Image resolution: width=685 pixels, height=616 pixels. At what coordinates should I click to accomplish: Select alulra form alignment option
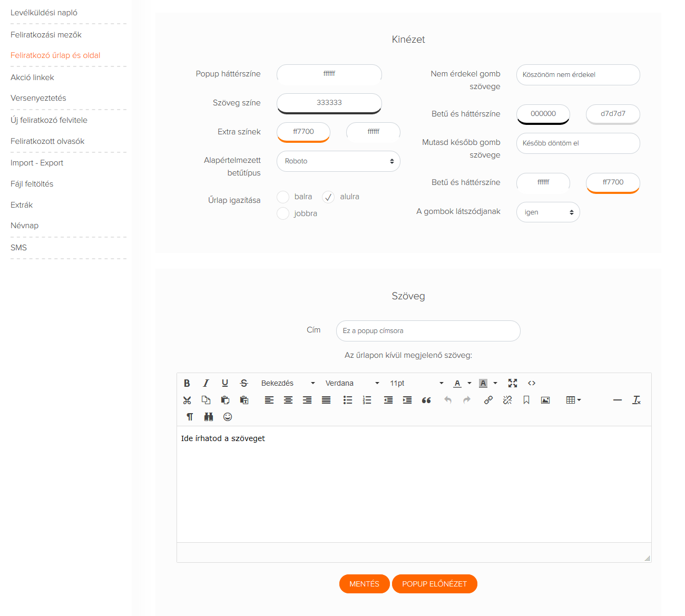[328, 197]
